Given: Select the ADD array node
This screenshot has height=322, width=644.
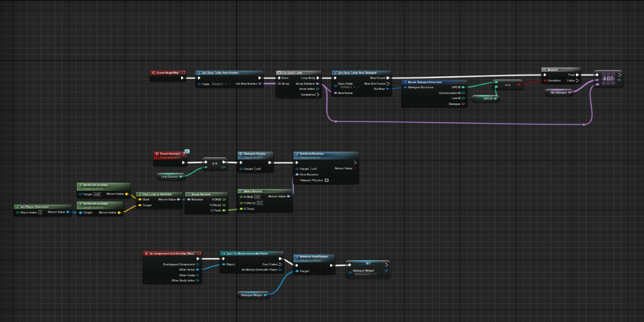Looking at the screenshot, I should tap(608, 79).
